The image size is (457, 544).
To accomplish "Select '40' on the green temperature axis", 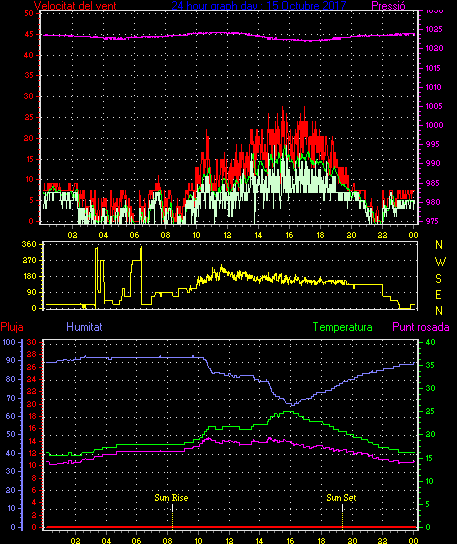I will pyautogui.click(x=430, y=342).
